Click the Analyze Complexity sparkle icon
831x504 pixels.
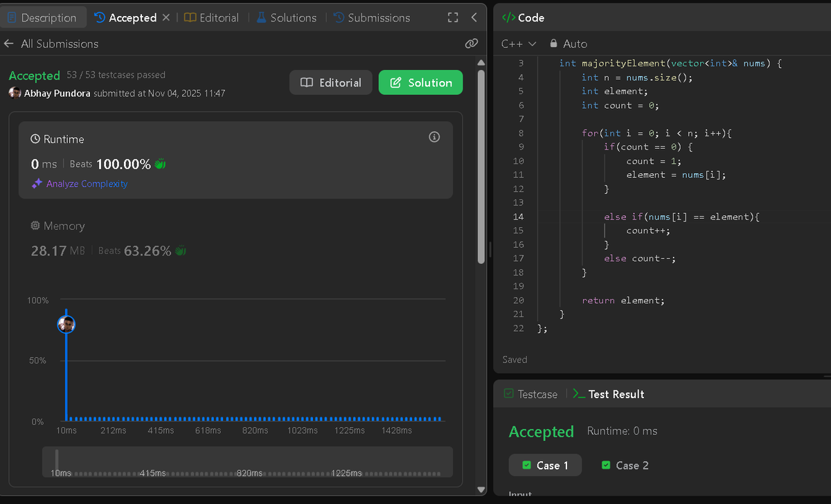click(x=37, y=183)
